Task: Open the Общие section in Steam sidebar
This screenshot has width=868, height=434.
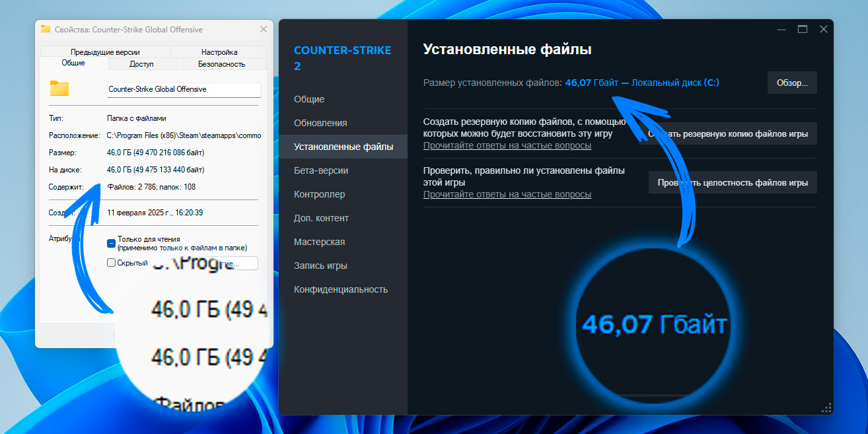Action: click(309, 99)
